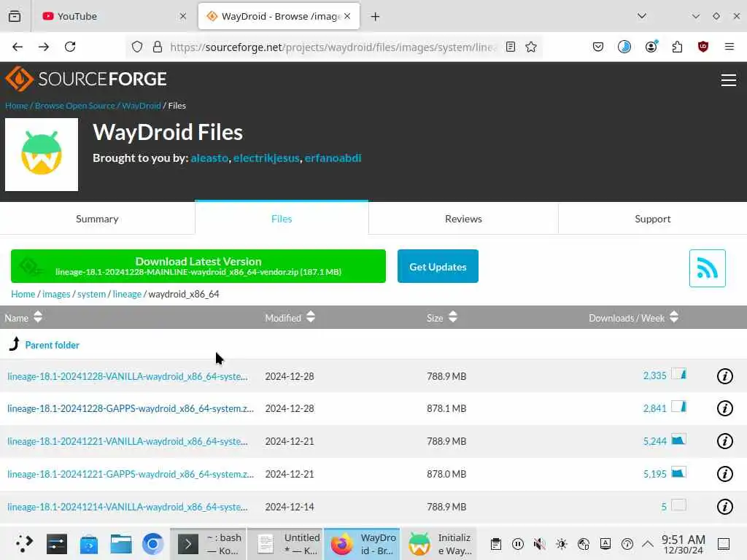747x560 pixels.
Task: Launch Dolphin file manager from taskbar
Action: pyautogui.click(x=121, y=544)
